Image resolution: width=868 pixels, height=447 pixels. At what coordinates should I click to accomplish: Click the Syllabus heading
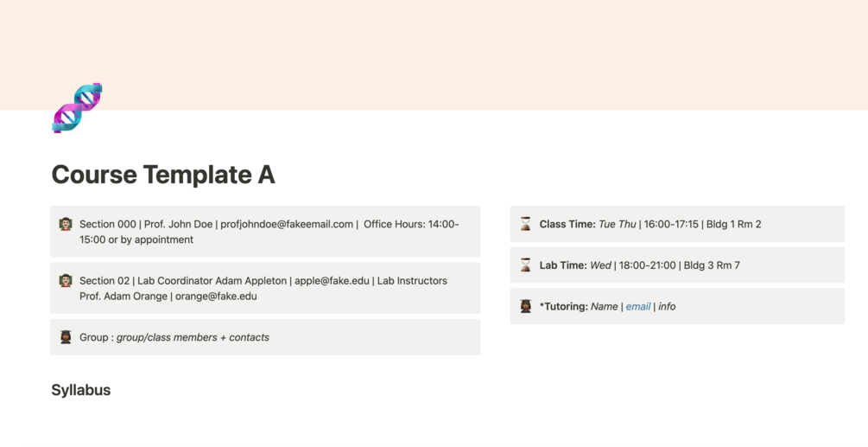tap(81, 390)
